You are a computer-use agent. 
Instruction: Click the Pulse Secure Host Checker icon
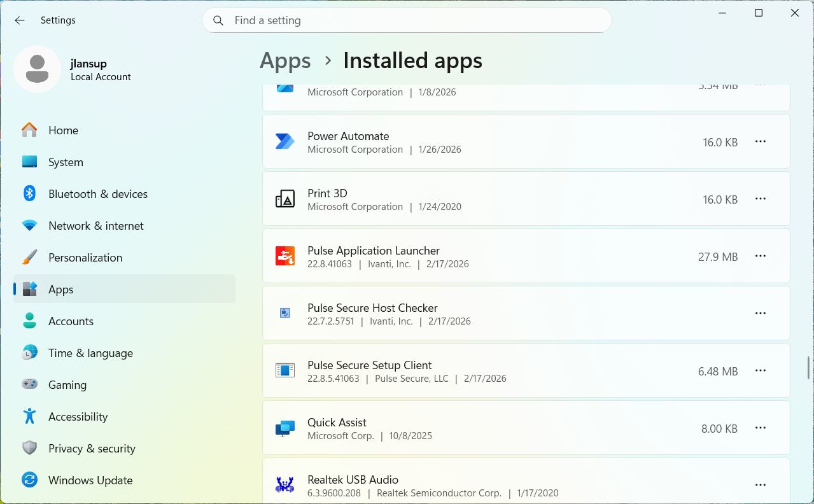284,313
